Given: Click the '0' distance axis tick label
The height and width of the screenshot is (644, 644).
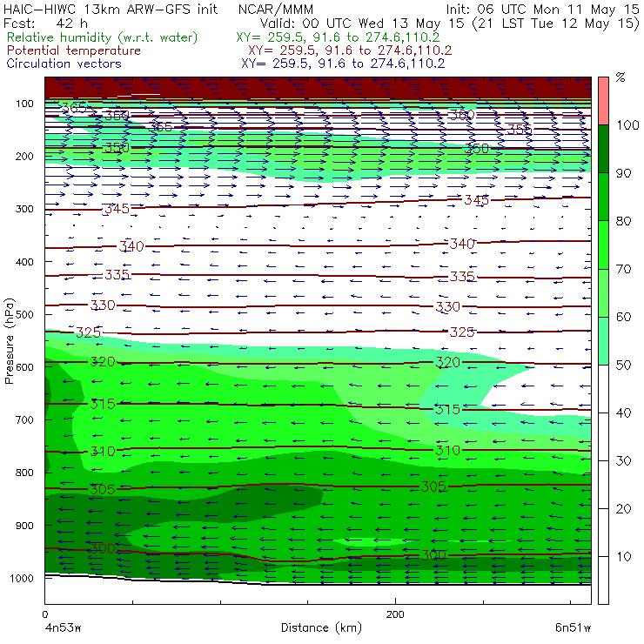Looking at the screenshot, I should [45, 614].
